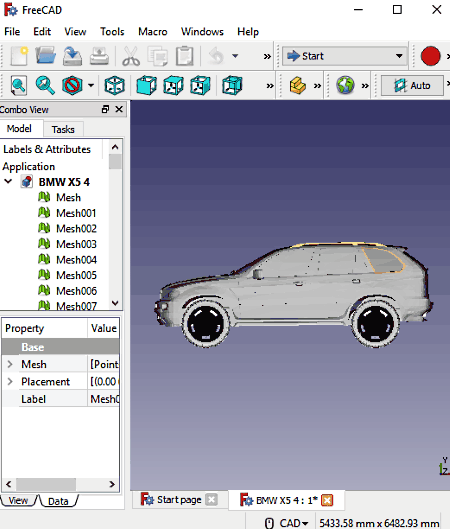
Task: Open draw style dropdown arrow
Action: pos(91,85)
